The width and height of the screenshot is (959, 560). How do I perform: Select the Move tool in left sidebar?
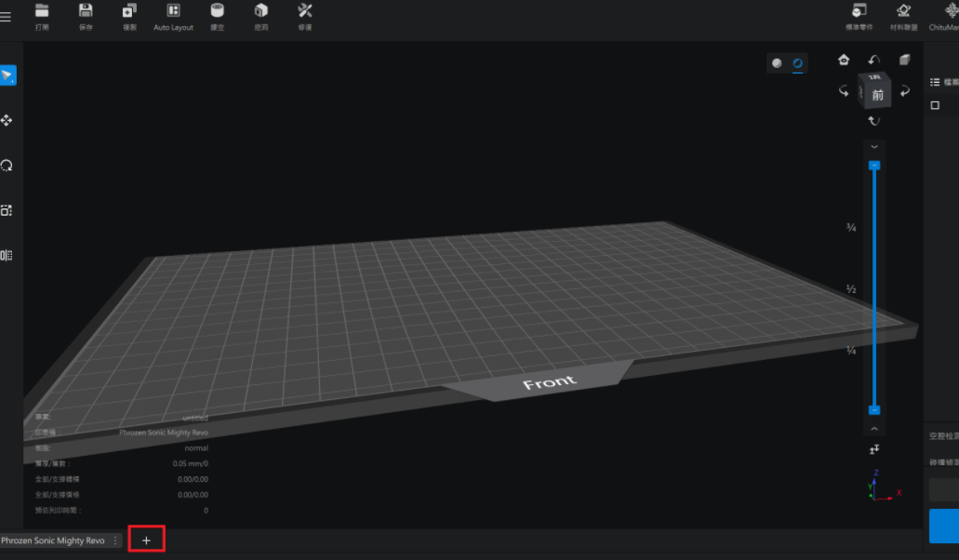pos(7,120)
